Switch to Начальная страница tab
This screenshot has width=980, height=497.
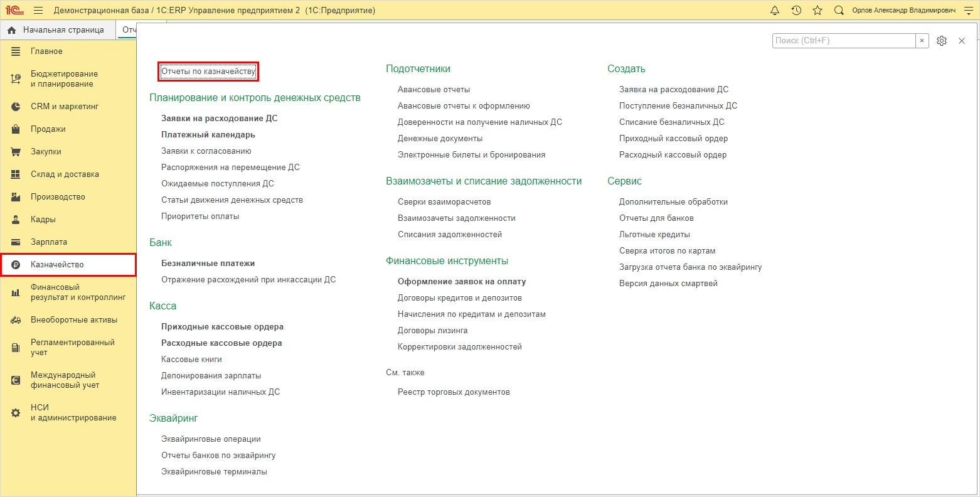[x=58, y=30]
